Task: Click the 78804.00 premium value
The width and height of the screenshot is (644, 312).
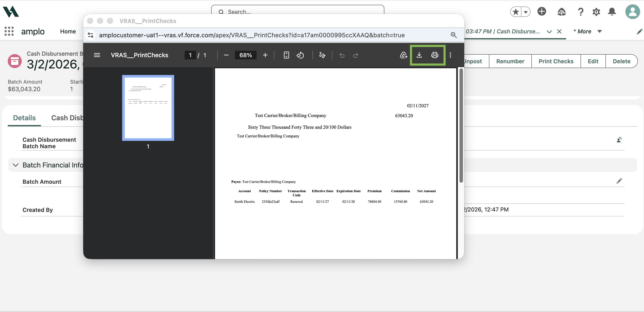Action: pos(374,202)
